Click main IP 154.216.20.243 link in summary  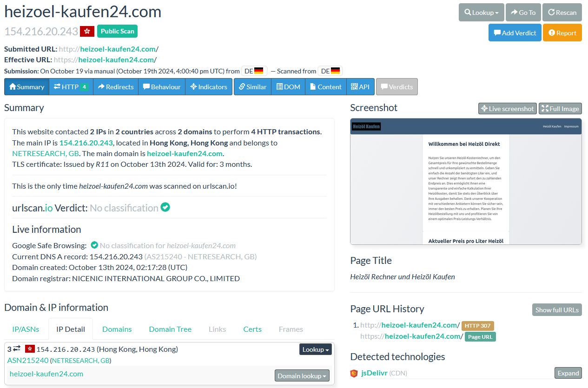(x=86, y=143)
